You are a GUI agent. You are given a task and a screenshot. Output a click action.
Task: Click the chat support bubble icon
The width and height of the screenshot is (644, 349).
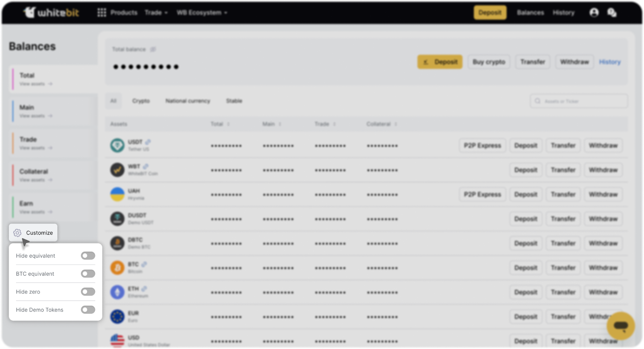[620, 326]
